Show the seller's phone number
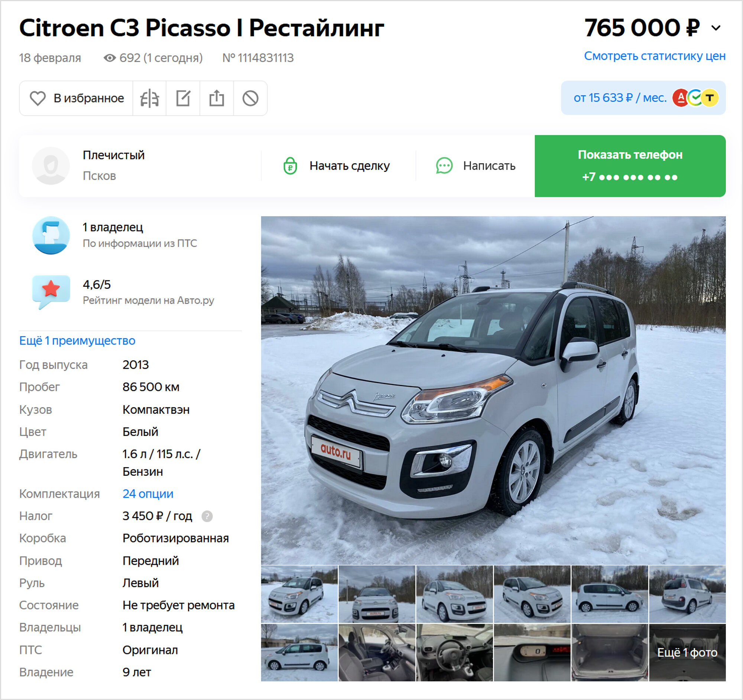The width and height of the screenshot is (743, 700). click(x=630, y=166)
